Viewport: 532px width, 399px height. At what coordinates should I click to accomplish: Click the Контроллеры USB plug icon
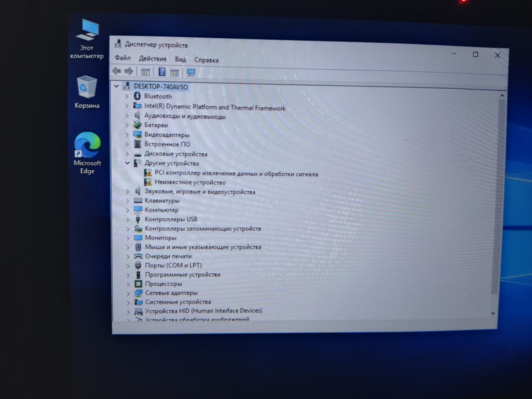pyautogui.click(x=138, y=219)
